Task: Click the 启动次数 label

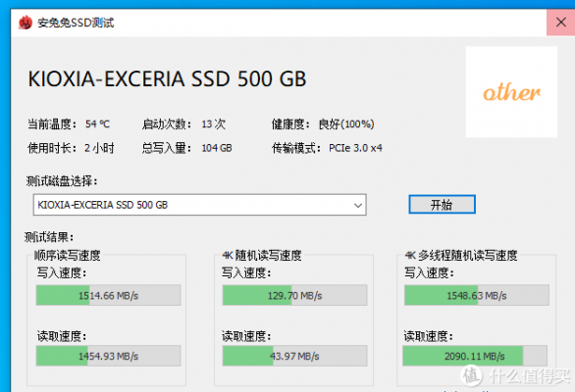Action: (167, 124)
